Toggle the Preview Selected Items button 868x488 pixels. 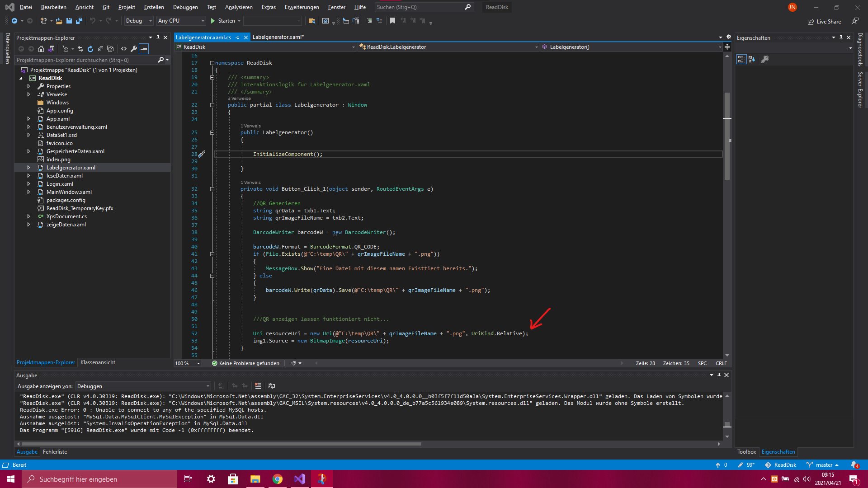[x=144, y=49]
